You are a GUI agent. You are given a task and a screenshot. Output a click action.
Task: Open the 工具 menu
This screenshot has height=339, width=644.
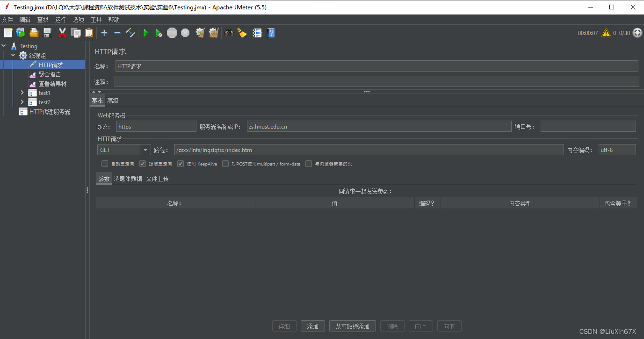[x=96, y=20]
